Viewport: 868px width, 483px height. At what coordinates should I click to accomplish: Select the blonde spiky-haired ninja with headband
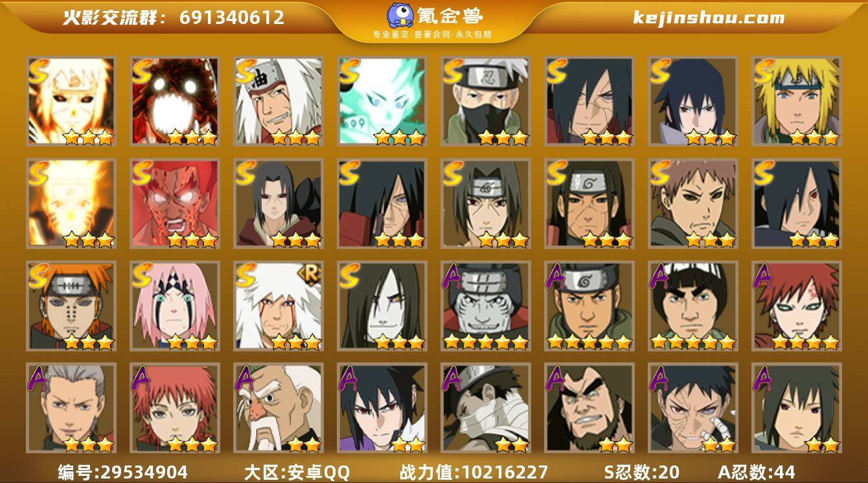[x=796, y=101]
